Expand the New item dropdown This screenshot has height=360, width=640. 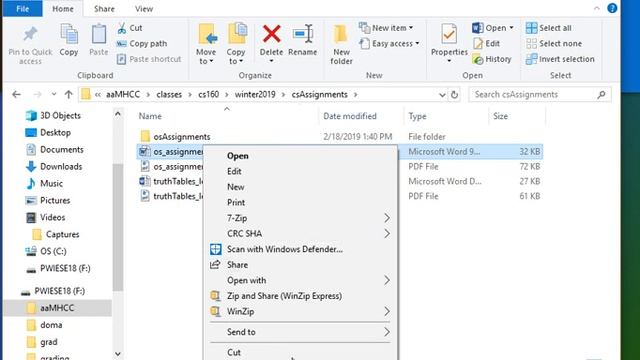point(411,28)
